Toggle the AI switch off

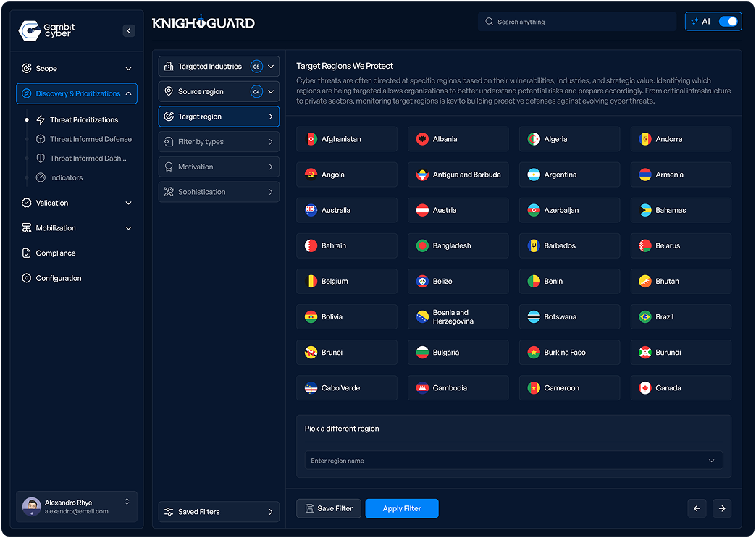point(728,22)
